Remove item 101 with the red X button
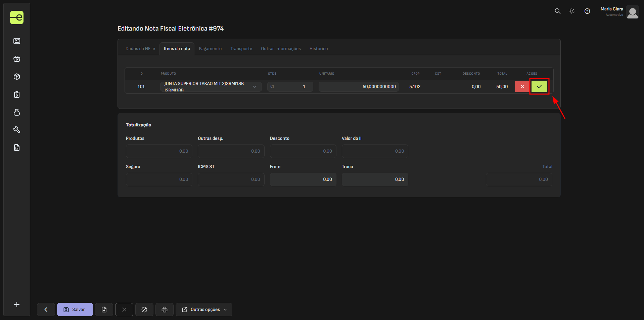This screenshot has height=320, width=644. (x=522, y=87)
